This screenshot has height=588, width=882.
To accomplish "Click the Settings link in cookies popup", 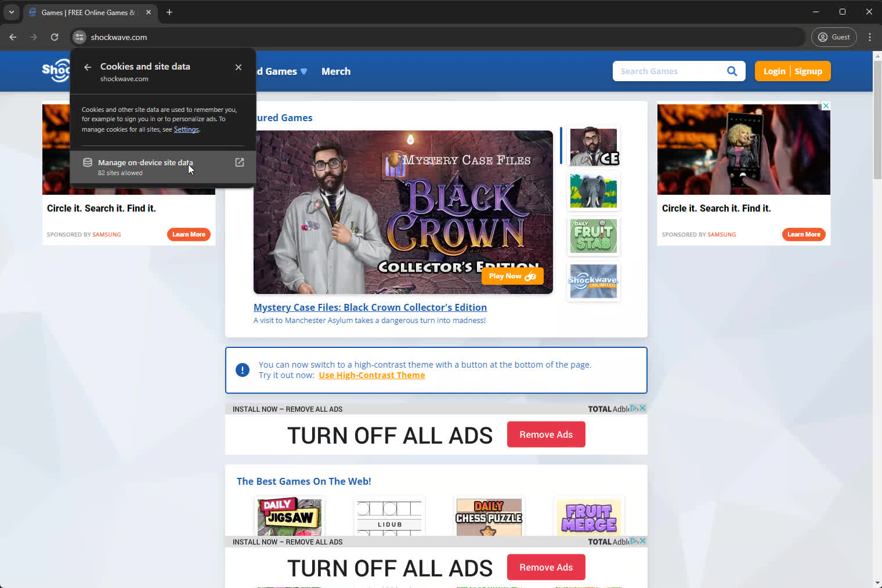I will click(x=186, y=129).
